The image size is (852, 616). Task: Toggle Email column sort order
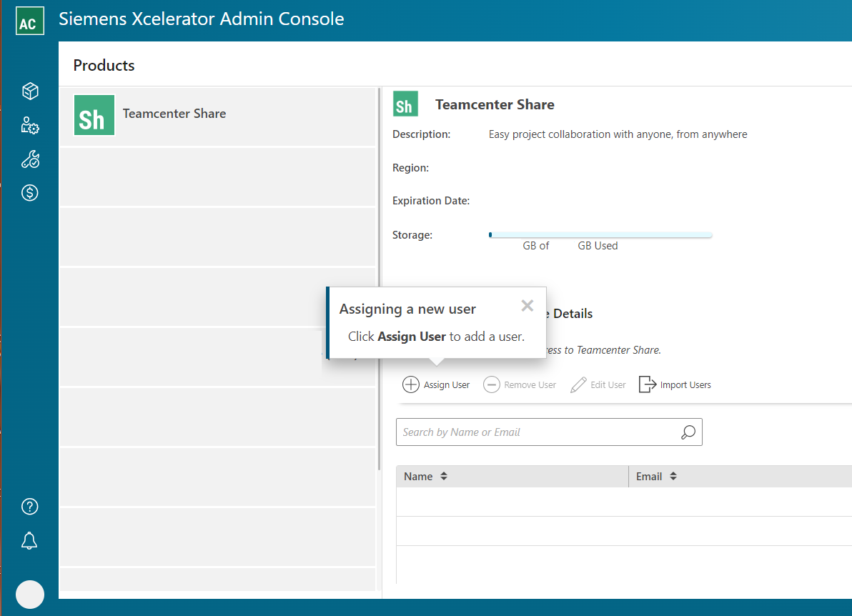(674, 476)
